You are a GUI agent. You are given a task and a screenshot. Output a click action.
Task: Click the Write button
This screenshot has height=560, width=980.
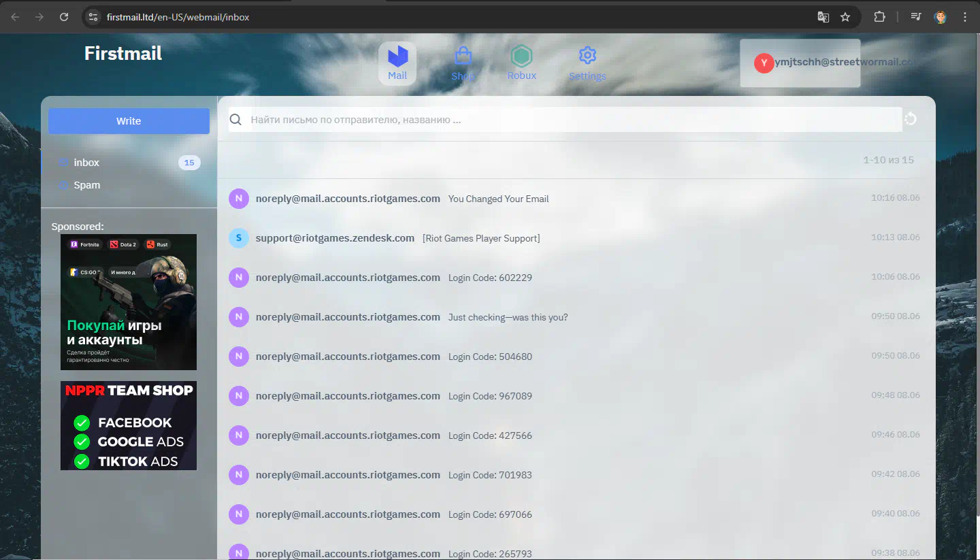point(129,121)
